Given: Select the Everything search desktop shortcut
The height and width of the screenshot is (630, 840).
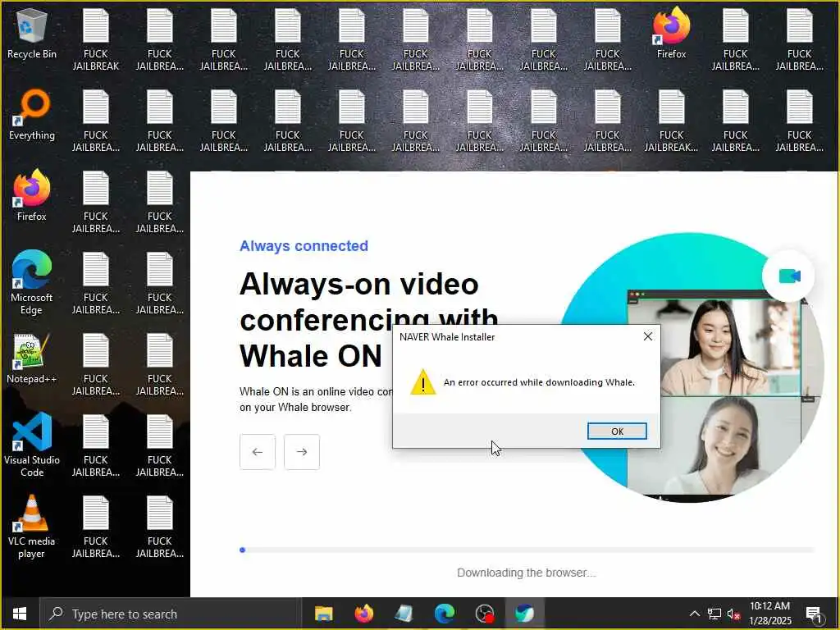Looking at the screenshot, I should [32, 116].
